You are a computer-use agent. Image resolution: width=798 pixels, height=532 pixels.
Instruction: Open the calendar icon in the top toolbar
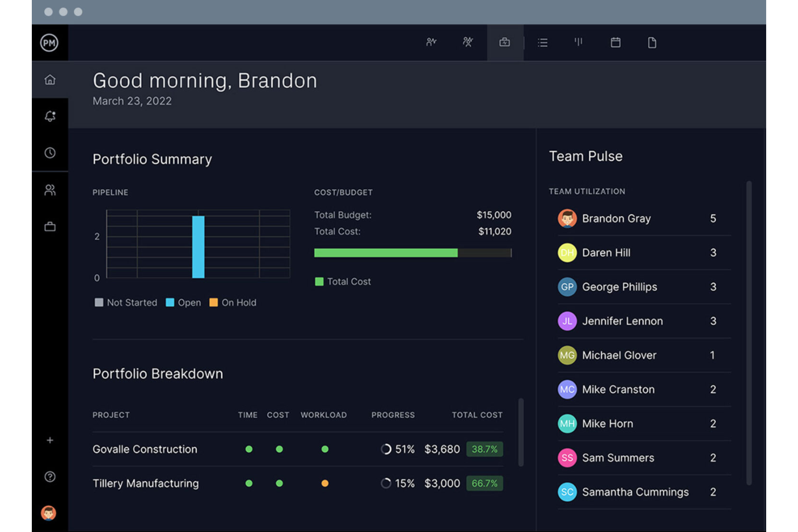[x=615, y=43]
